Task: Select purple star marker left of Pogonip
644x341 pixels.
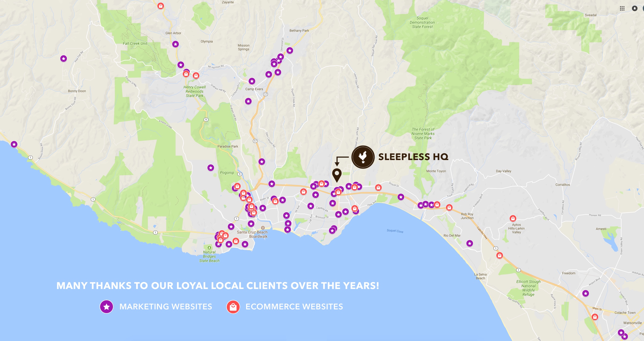Action: click(211, 168)
